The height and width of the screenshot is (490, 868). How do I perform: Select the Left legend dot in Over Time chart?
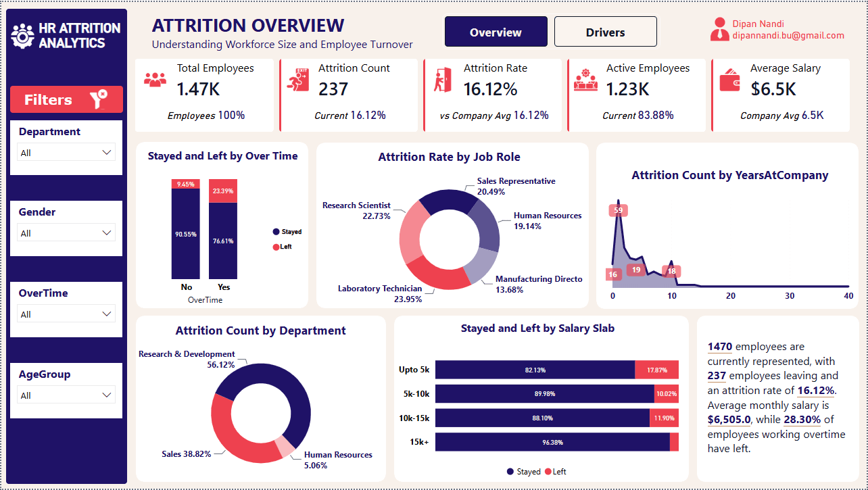[x=276, y=247]
